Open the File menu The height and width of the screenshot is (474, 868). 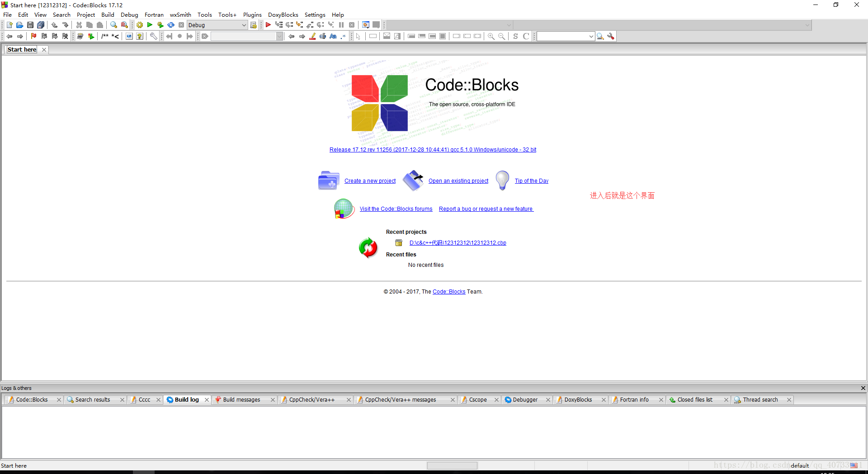coord(8,14)
